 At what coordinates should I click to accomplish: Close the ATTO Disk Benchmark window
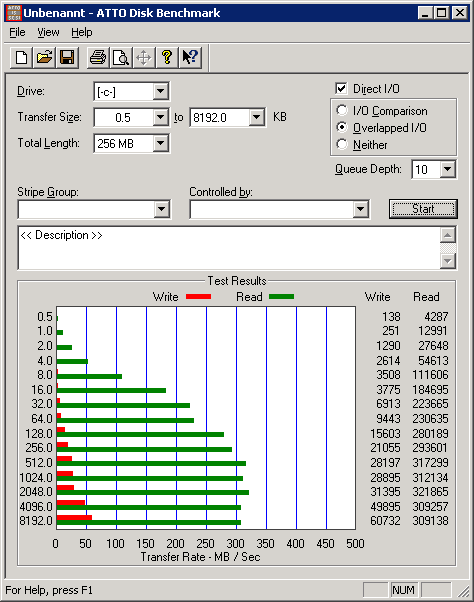[x=459, y=13]
